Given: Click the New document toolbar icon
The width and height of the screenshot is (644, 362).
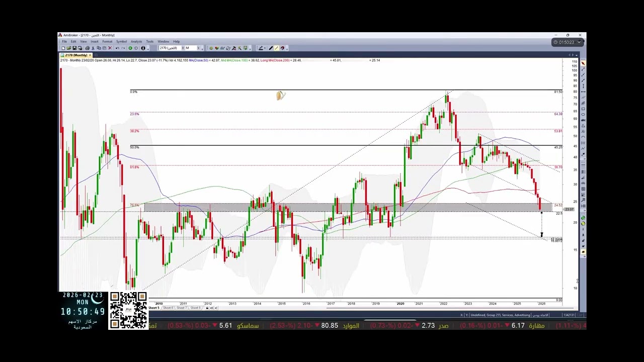Looking at the screenshot, I should click(63, 48).
